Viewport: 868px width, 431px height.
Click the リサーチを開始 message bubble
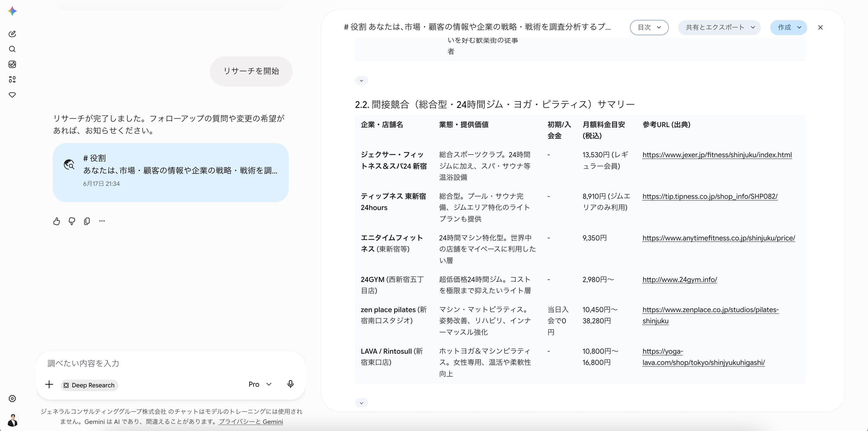click(251, 71)
